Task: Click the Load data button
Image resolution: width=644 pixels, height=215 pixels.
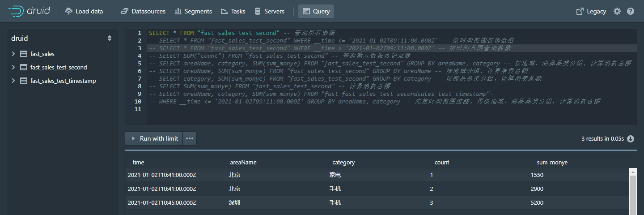Action: [84, 11]
